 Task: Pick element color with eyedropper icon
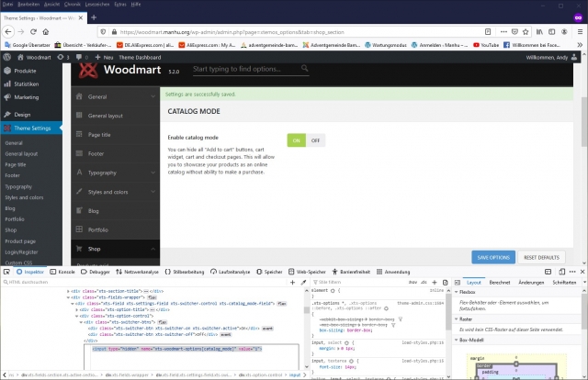pyautogui.click(x=303, y=282)
